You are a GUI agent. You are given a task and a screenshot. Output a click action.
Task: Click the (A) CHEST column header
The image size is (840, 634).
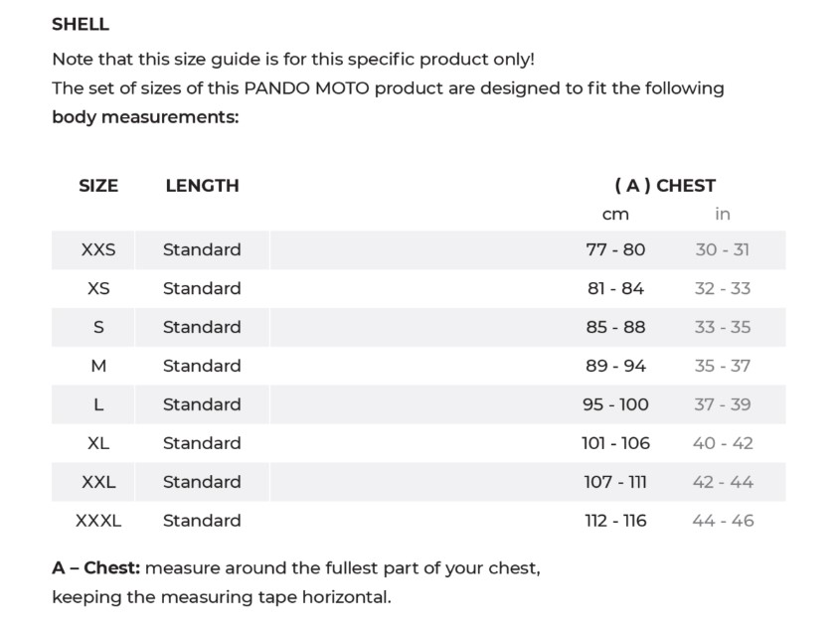pos(665,186)
